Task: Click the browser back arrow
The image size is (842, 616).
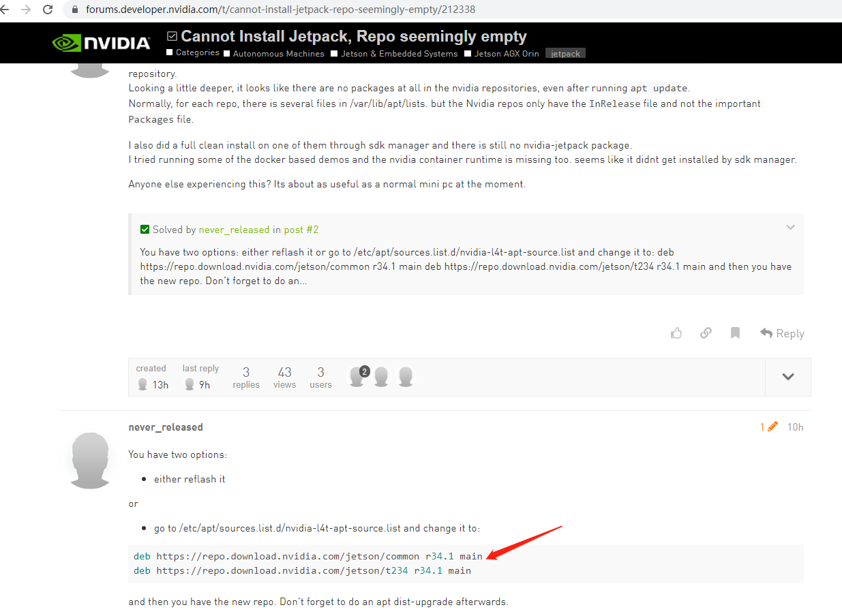Action: tap(5, 10)
